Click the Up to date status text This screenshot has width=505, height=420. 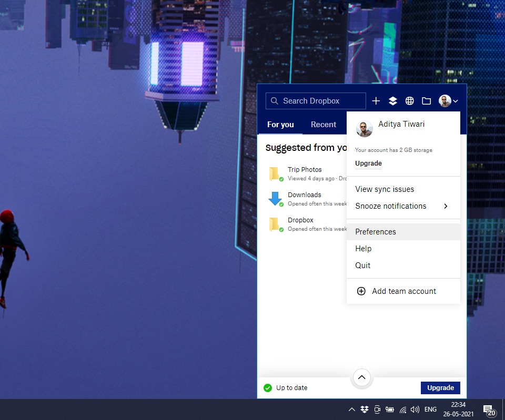[x=292, y=388]
